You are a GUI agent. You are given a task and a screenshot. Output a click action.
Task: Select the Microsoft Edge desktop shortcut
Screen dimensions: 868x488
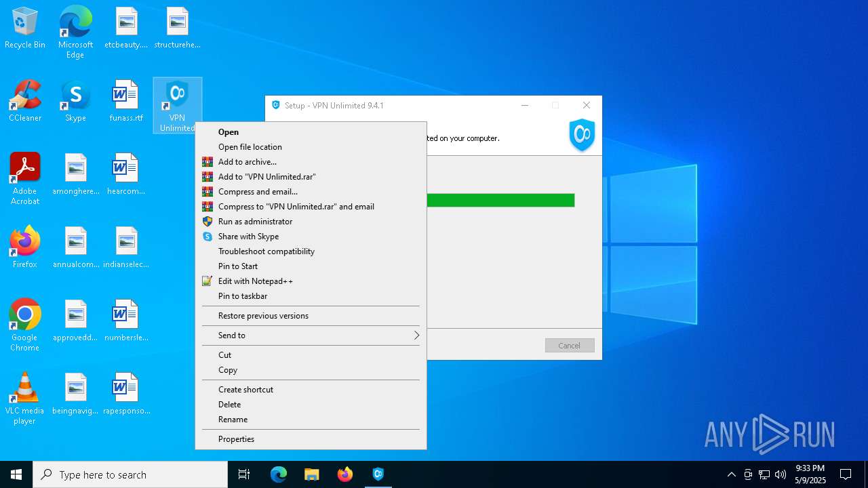tap(75, 33)
